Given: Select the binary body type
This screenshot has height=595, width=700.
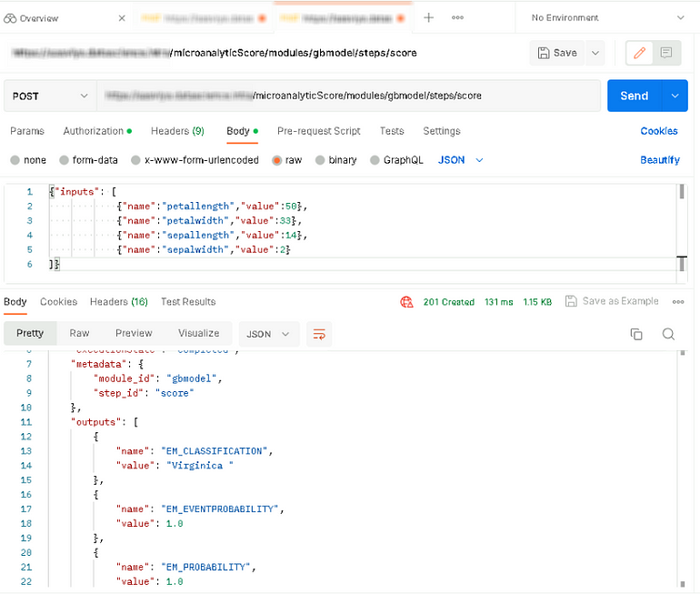Looking at the screenshot, I should pyautogui.click(x=335, y=160).
